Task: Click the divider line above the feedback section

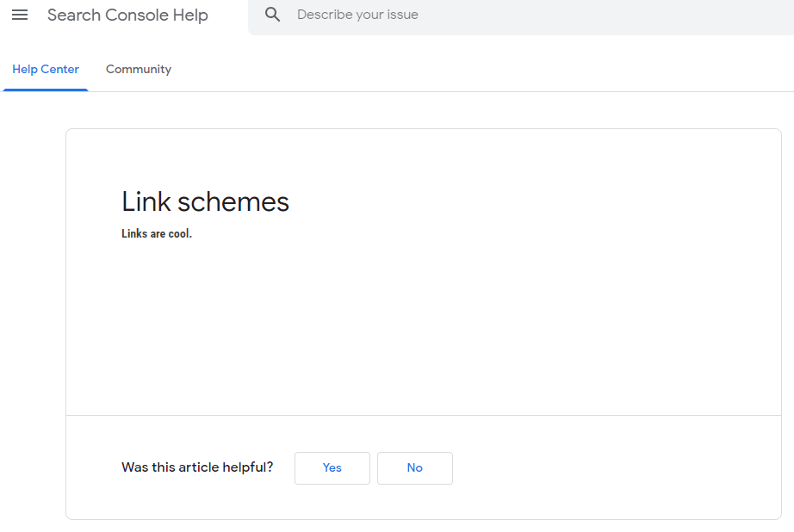Action: [424, 415]
